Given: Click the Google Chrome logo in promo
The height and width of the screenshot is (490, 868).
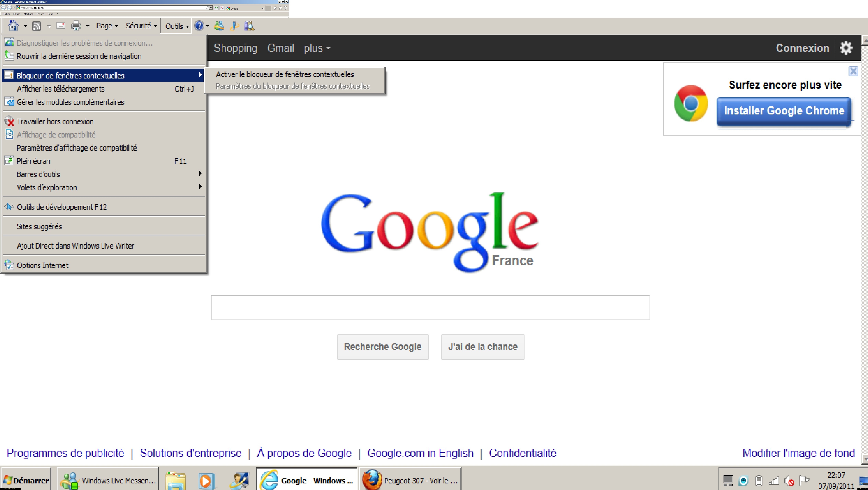Looking at the screenshot, I should point(691,103).
